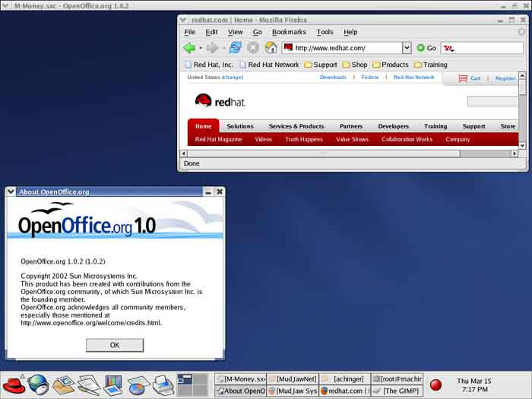Viewport: 532px width, 399px height.
Task: Select the Home tab on redhat.com
Action: coord(203,126)
